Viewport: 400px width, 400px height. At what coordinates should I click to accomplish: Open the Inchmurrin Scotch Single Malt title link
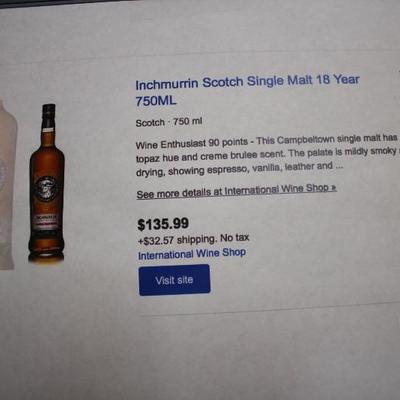[x=247, y=90]
